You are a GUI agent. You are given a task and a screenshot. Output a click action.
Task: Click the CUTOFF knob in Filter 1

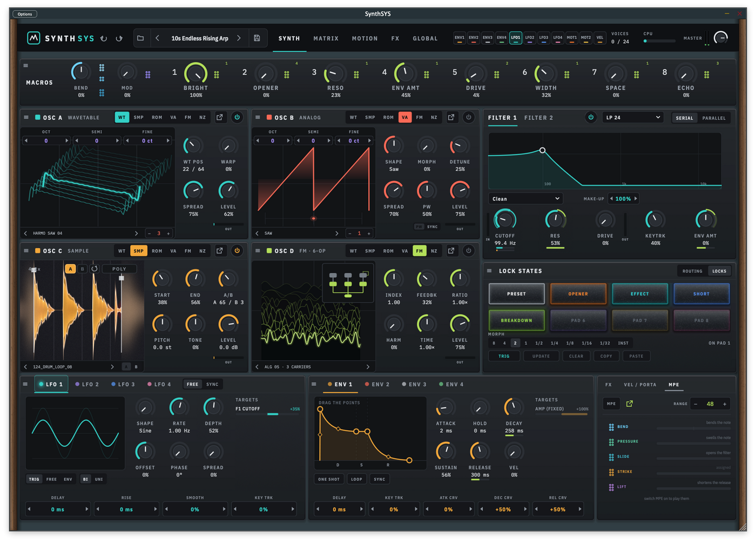[505, 219]
